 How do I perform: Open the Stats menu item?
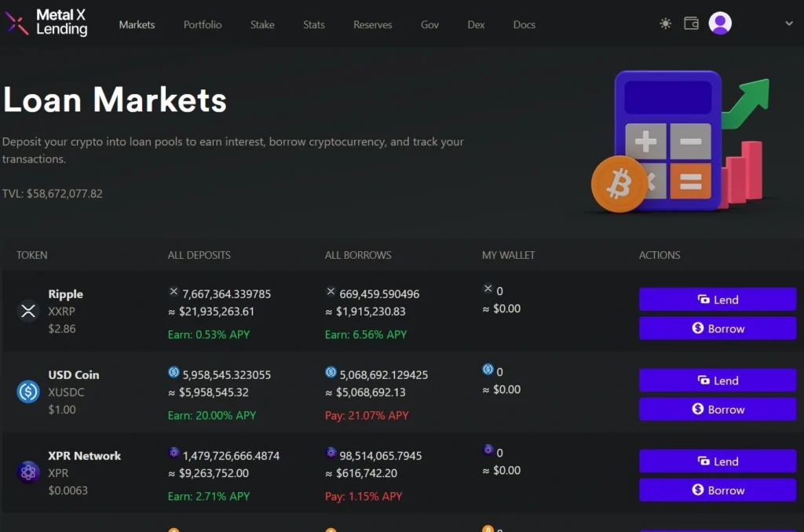click(x=314, y=24)
